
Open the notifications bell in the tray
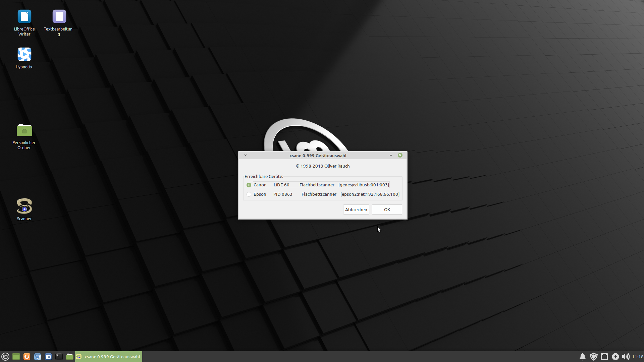tap(583, 357)
